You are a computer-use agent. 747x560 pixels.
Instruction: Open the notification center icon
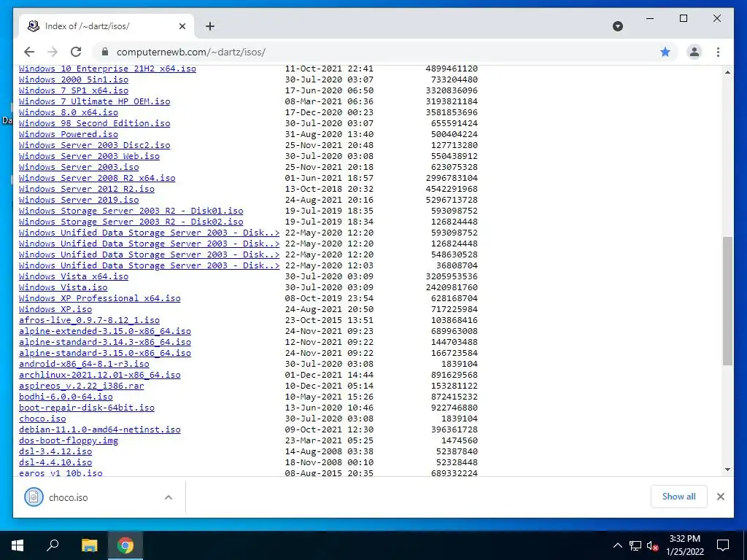coord(723,545)
